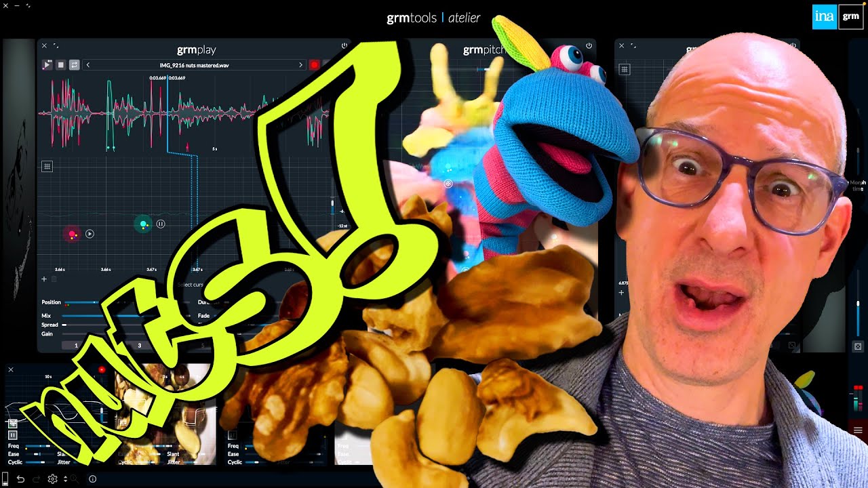The image size is (868, 488).
Task: Open hamburger menu at bottom right
Action: click(858, 430)
